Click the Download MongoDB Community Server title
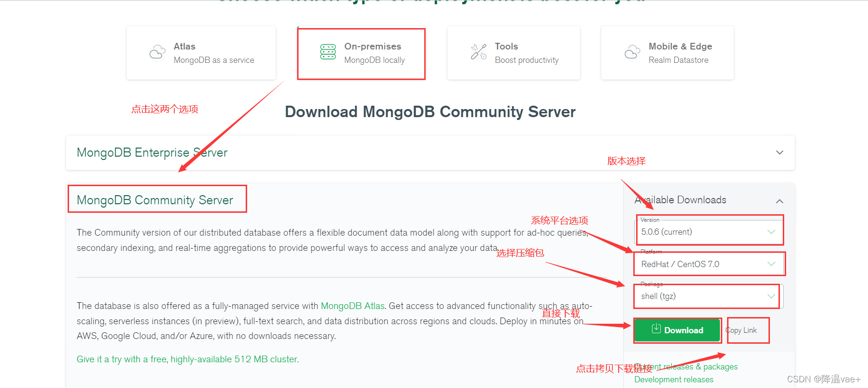Screen dimensions: 868x388 430,112
